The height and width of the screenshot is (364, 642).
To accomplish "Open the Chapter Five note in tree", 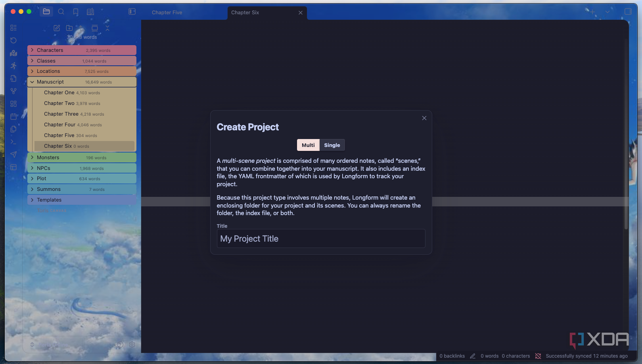I will (84, 135).
